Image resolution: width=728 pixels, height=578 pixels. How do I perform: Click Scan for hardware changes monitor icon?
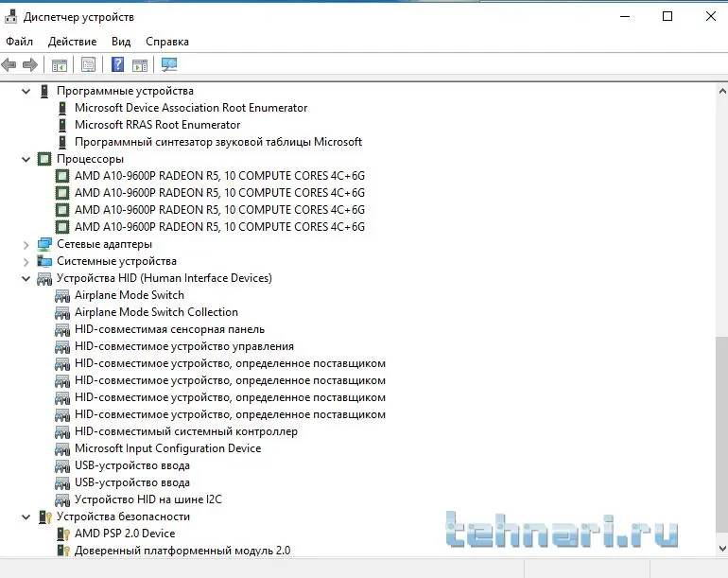click(x=169, y=64)
